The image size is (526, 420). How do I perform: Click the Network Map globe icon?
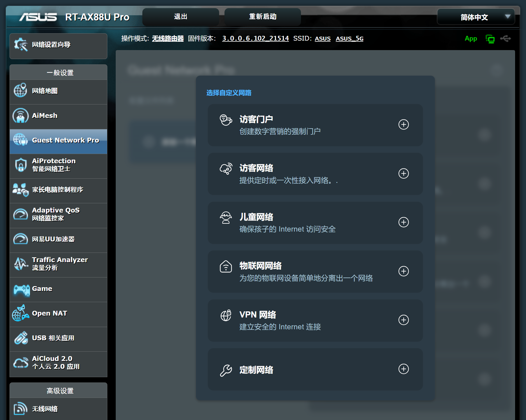[20, 90]
